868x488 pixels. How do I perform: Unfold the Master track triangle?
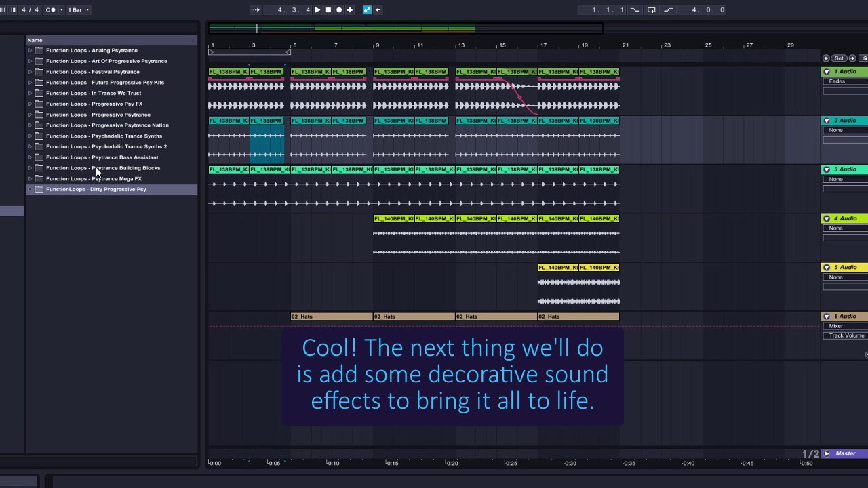tap(827, 453)
